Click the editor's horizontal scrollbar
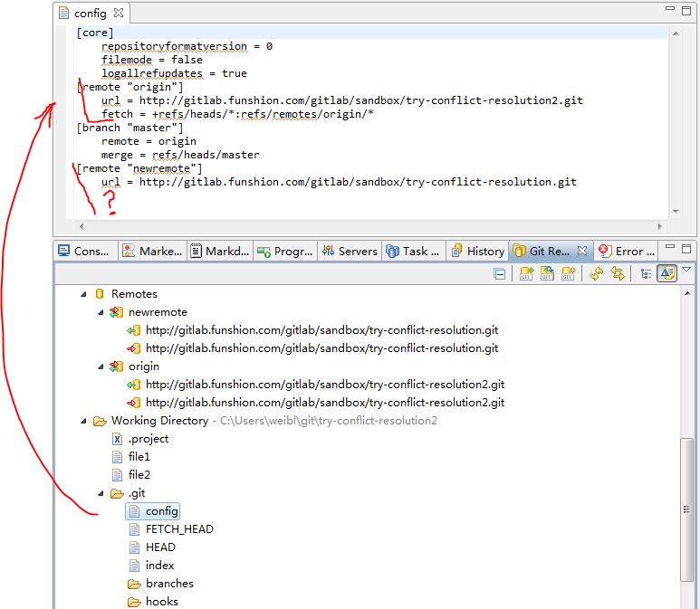Screen dimensions: 700x609 click(362, 226)
